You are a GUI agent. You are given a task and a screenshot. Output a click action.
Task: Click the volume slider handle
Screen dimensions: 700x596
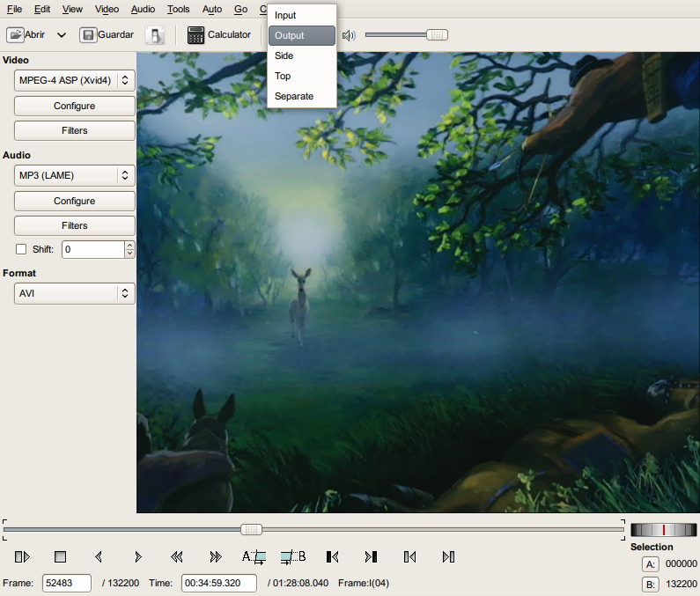click(437, 35)
